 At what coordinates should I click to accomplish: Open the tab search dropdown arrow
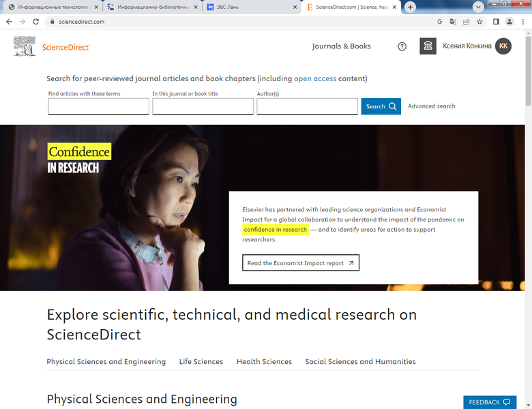point(478,7)
